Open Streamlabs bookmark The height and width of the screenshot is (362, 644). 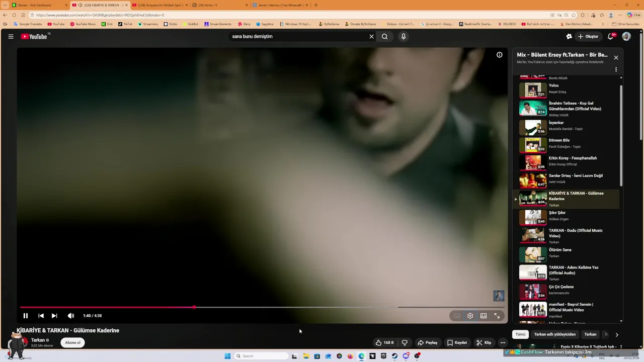pyautogui.click(x=148, y=24)
